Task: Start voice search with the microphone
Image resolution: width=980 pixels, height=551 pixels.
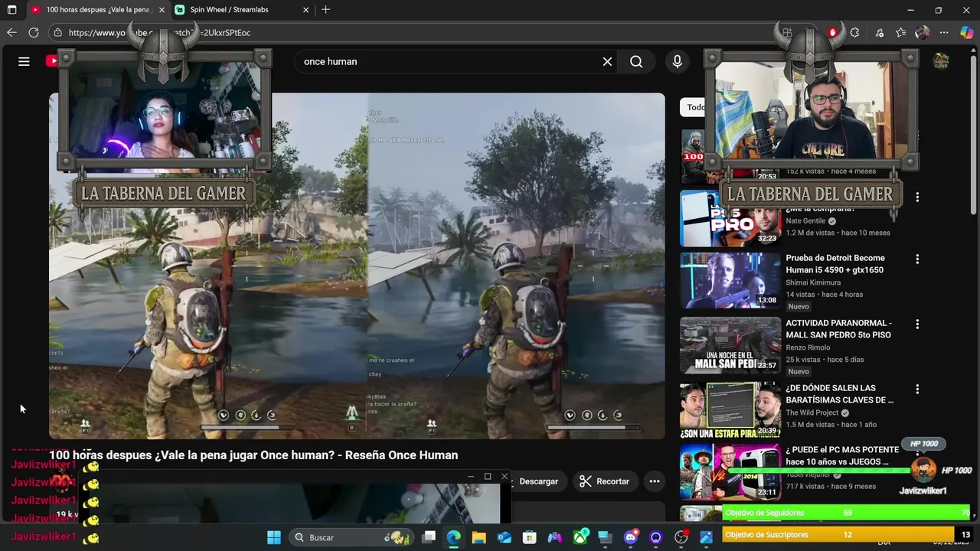Action: click(677, 61)
